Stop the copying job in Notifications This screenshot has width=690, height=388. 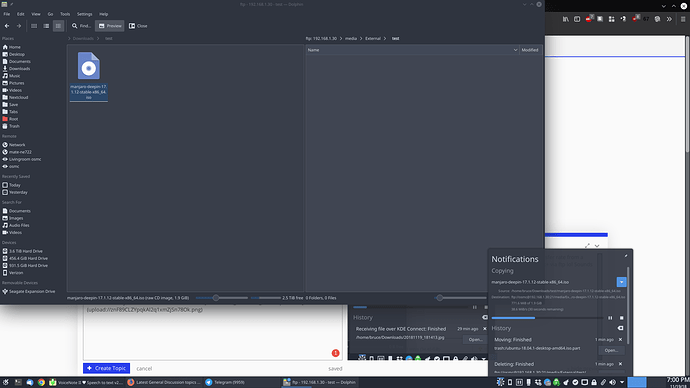point(621,318)
